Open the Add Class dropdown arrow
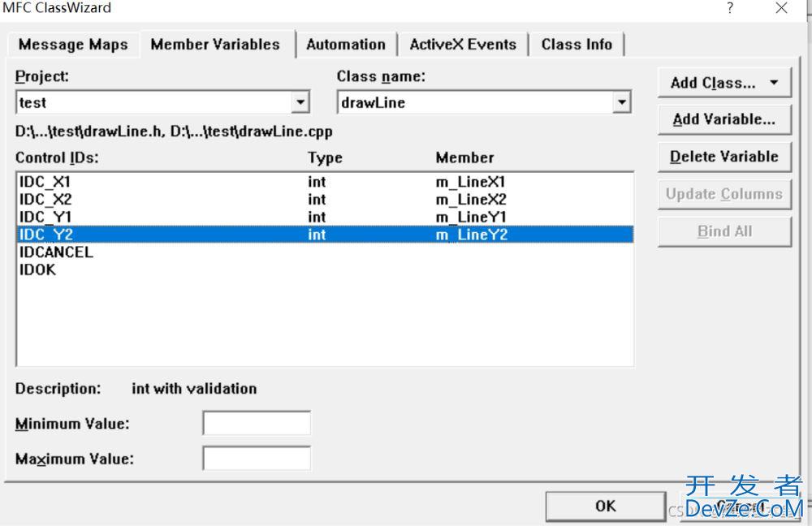812x526 pixels. click(x=774, y=83)
